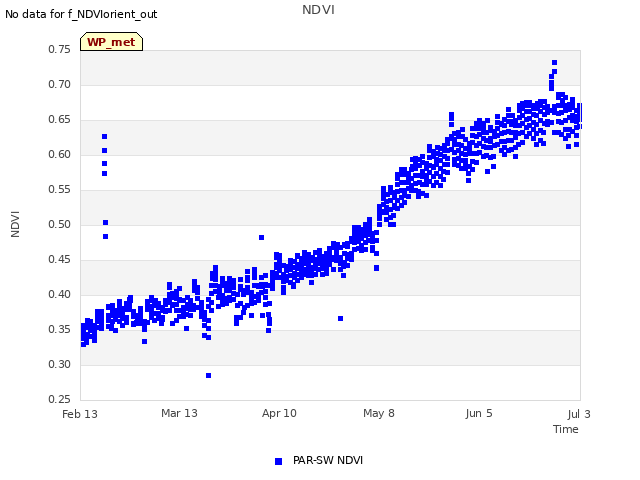Click the Jul 3 x-axis tick label
This screenshot has height=480, width=640.
[579, 414]
